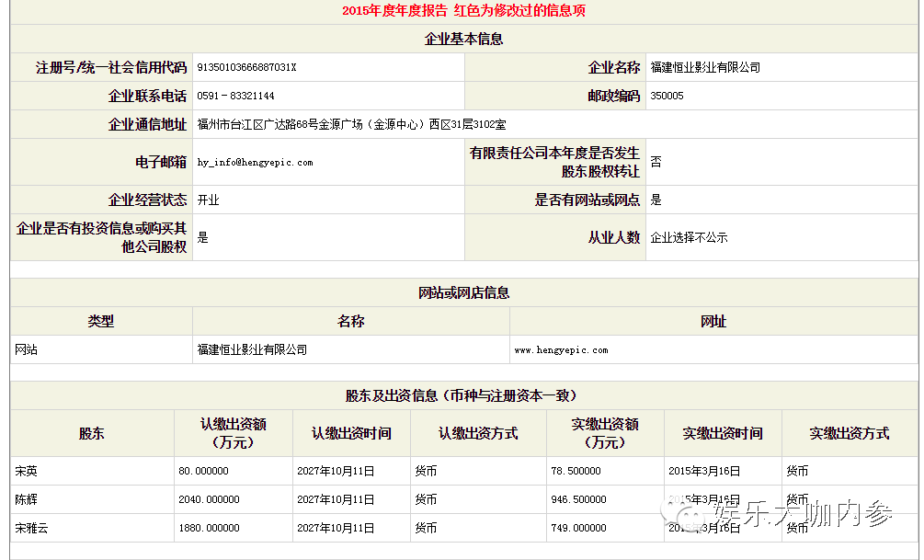Click the 股东 column header
This screenshot has height=560, width=924.
(92, 433)
